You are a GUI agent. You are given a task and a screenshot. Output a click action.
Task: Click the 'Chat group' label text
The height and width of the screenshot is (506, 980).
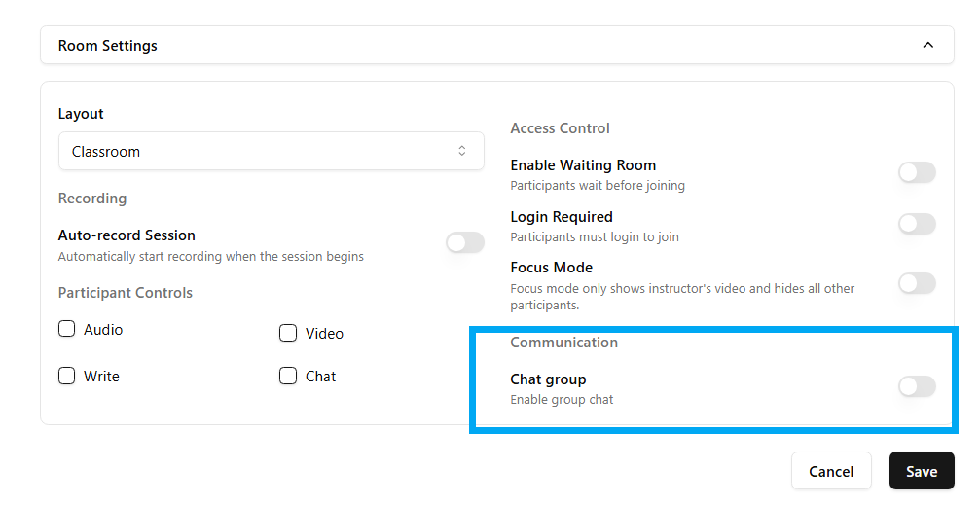click(548, 379)
